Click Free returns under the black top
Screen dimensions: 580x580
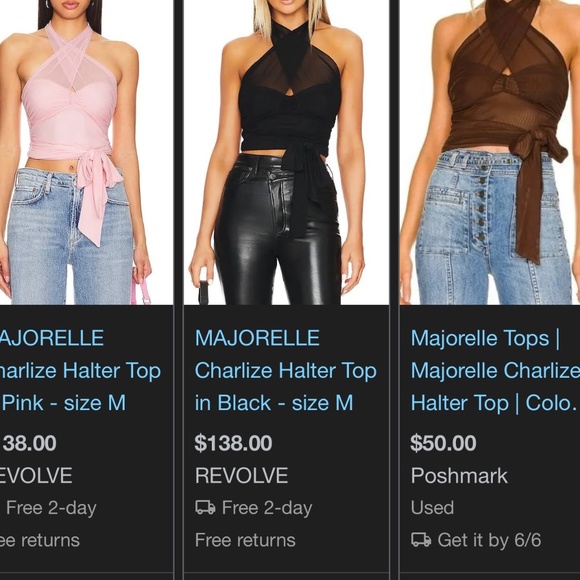click(245, 540)
